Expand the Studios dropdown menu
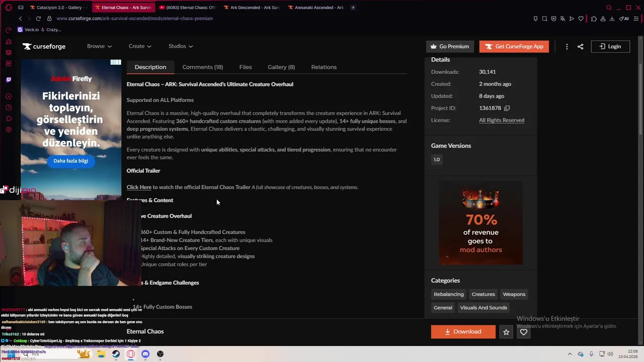 click(181, 46)
